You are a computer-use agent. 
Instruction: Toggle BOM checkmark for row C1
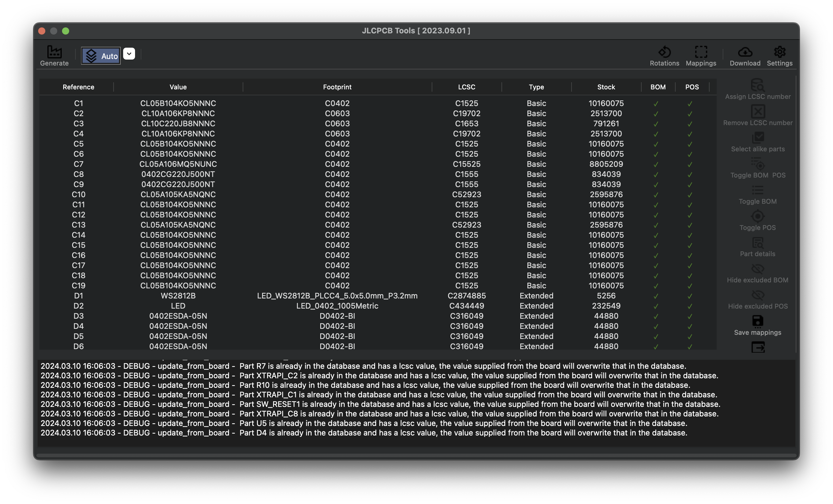tap(656, 104)
